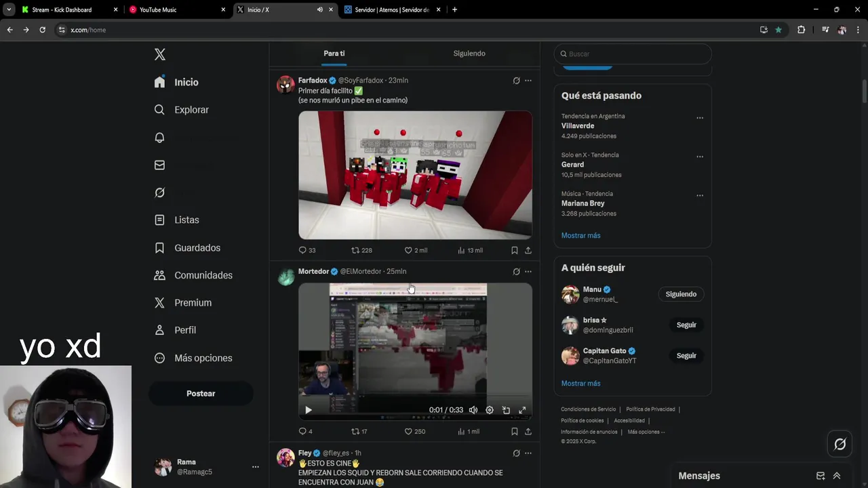
Task: Like Mortedor post with 250 likes
Action: point(415,431)
